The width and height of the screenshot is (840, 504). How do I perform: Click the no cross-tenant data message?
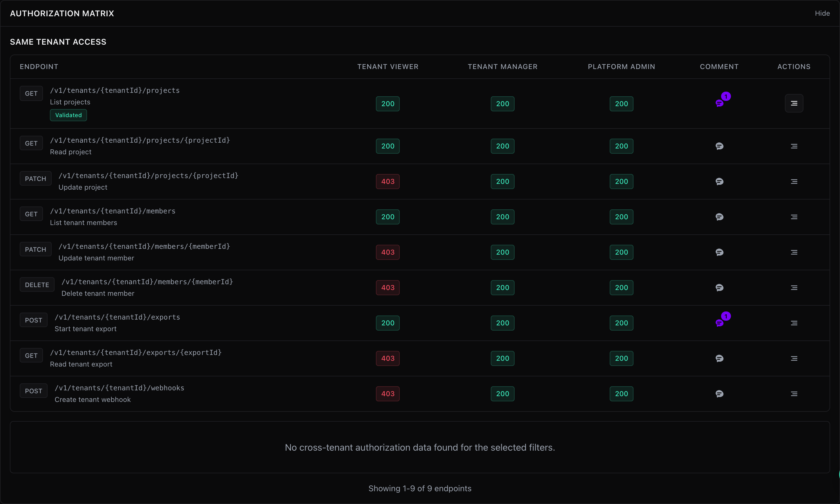[x=420, y=447]
